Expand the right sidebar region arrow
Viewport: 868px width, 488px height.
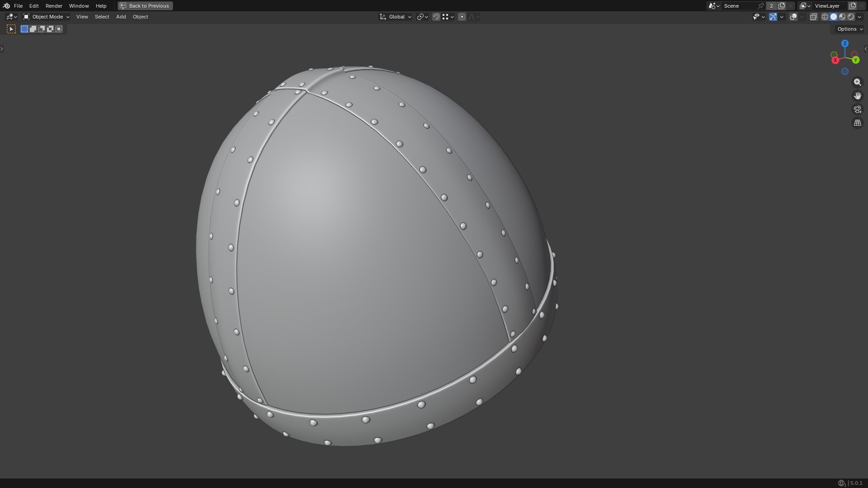click(x=865, y=49)
